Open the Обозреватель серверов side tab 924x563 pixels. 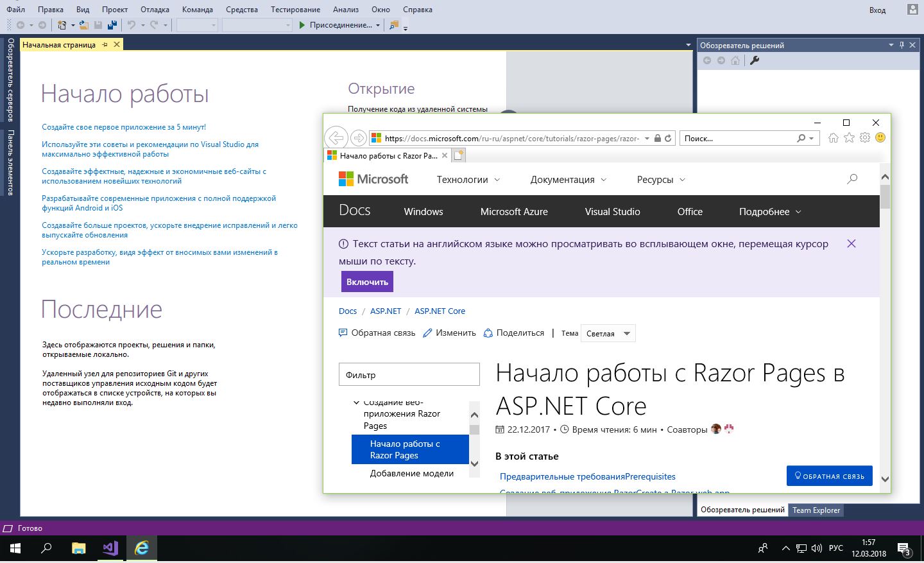pos(10,80)
